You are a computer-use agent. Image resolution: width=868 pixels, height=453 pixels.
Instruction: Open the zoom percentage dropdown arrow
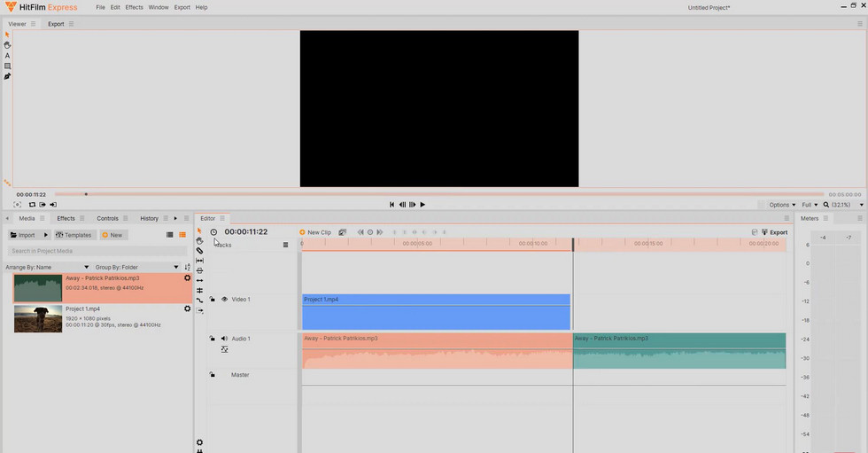(x=861, y=205)
